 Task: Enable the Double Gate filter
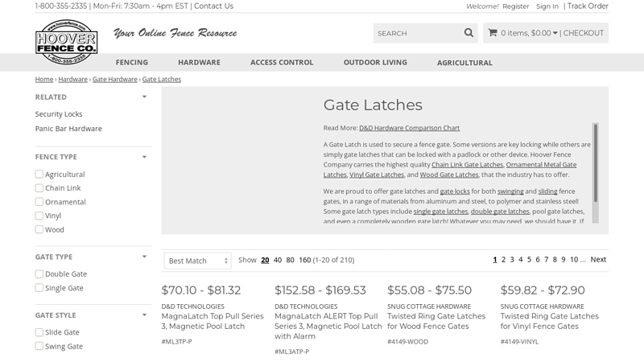click(x=39, y=274)
